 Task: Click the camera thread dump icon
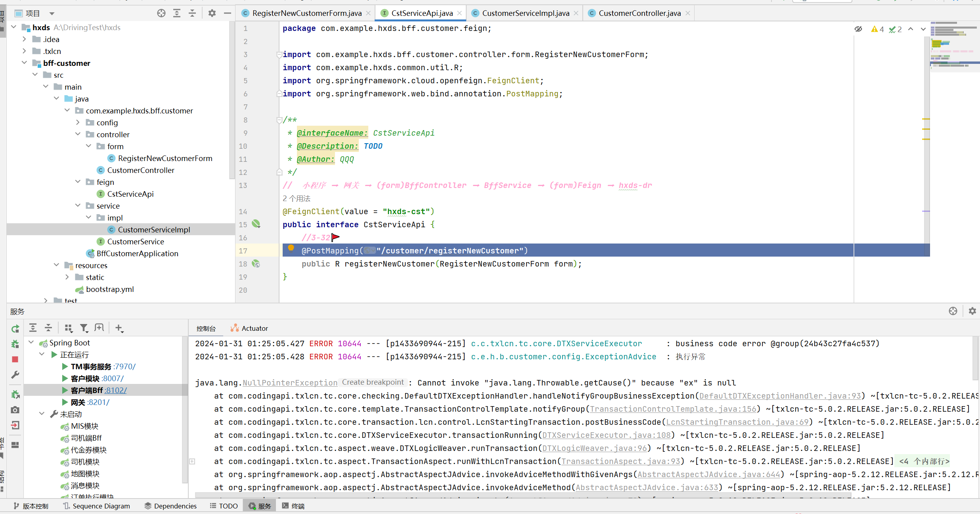(x=15, y=410)
